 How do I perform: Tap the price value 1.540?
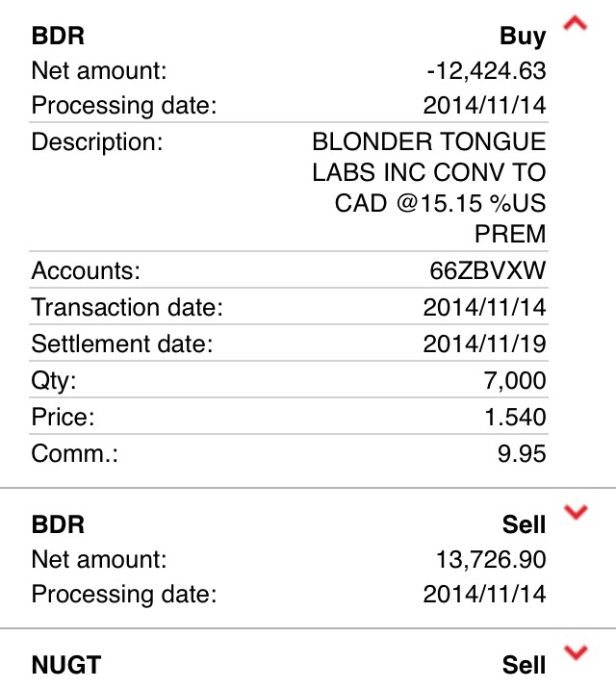pos(514,417)
